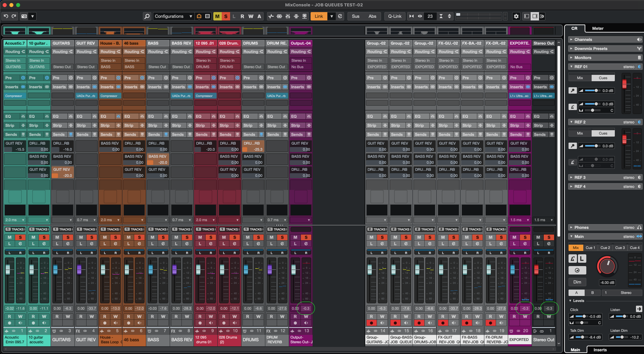
Task: Solo the GUITARS group channel
Action: [x=68, y=237]
